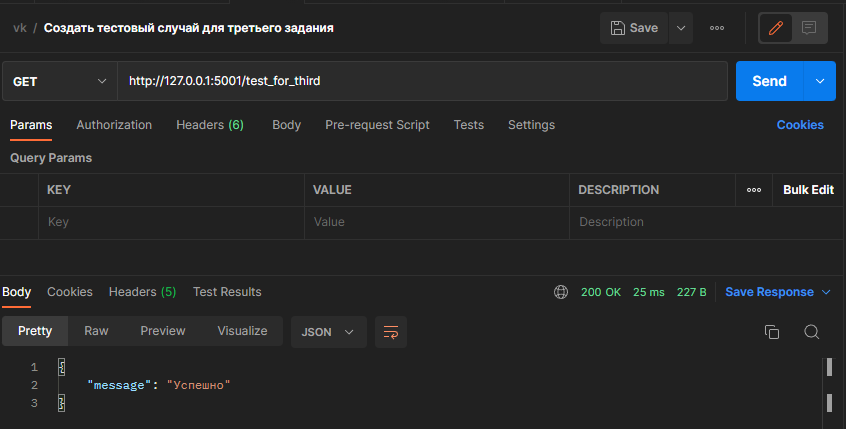Click the KEY column header

pyautogui.click(x=59, y=190)
